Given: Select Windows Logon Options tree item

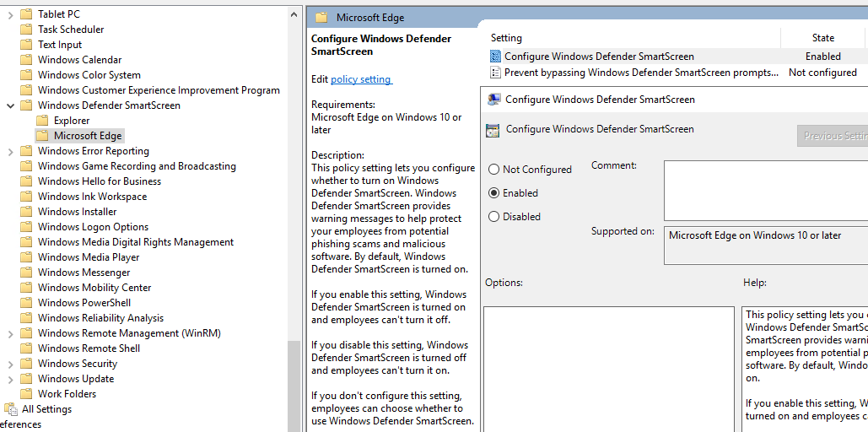Looking at the screenshot, I should click(93, 226).
